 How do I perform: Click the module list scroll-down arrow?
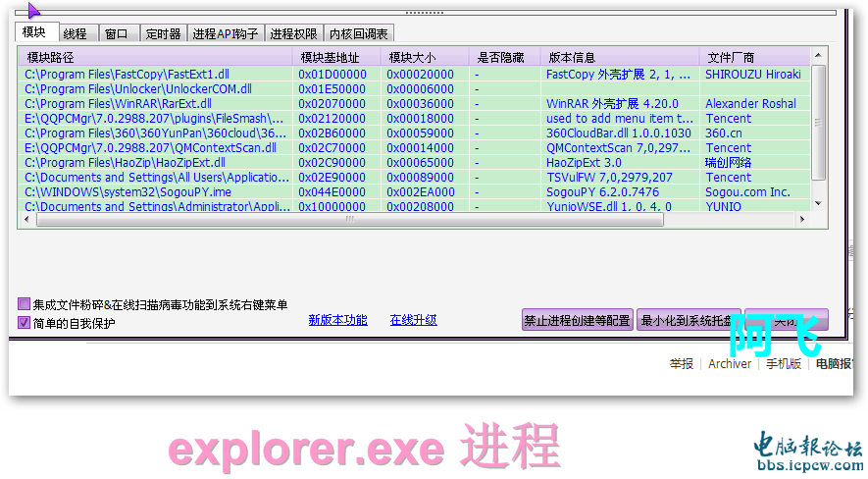coord(818,203)
